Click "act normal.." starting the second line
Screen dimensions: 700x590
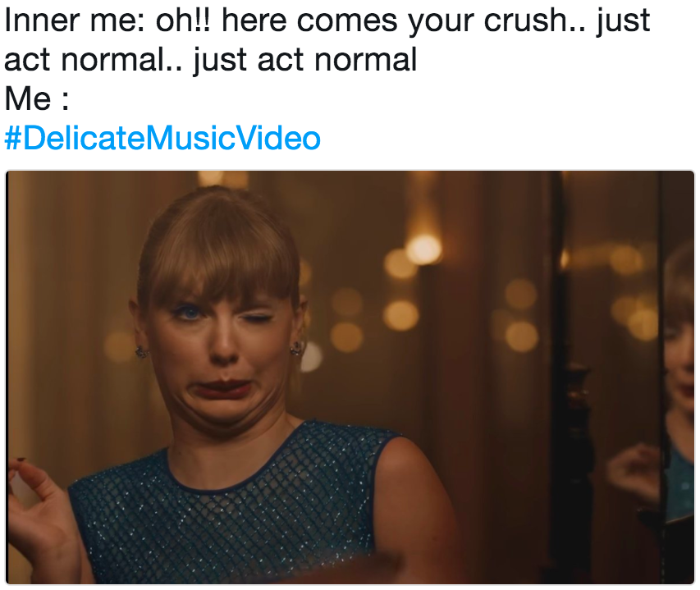click(94, 60)
